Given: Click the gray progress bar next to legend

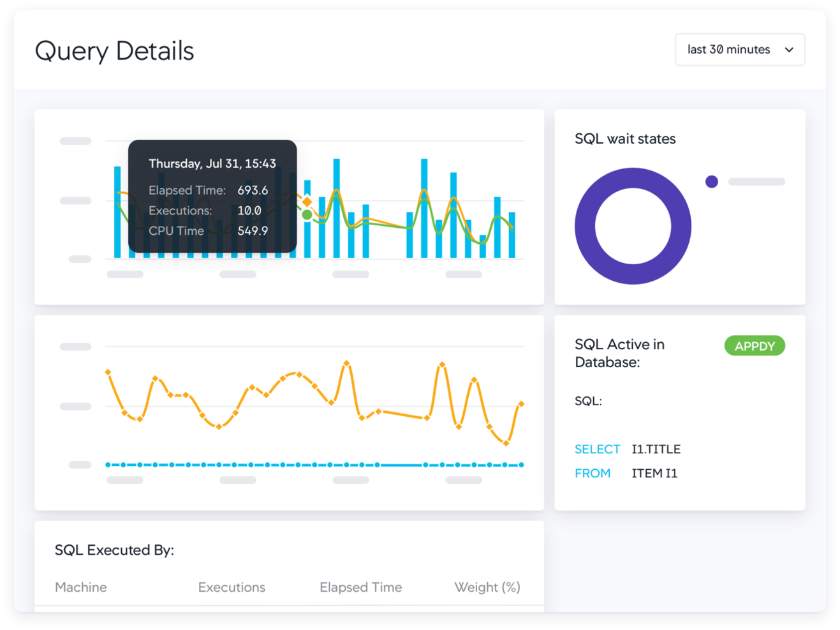Looking at the screenshot, I should coord(756,181).
